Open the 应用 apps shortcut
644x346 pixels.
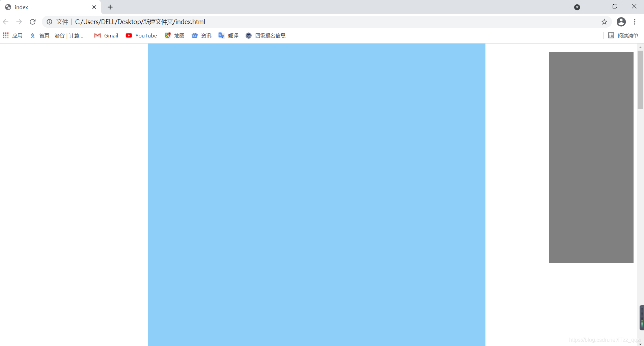point(13,35)
